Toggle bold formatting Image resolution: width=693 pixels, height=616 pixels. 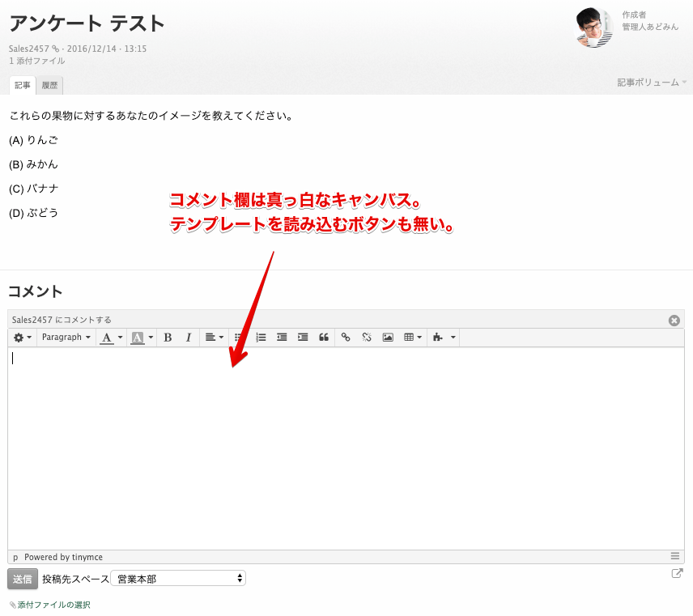168,338
